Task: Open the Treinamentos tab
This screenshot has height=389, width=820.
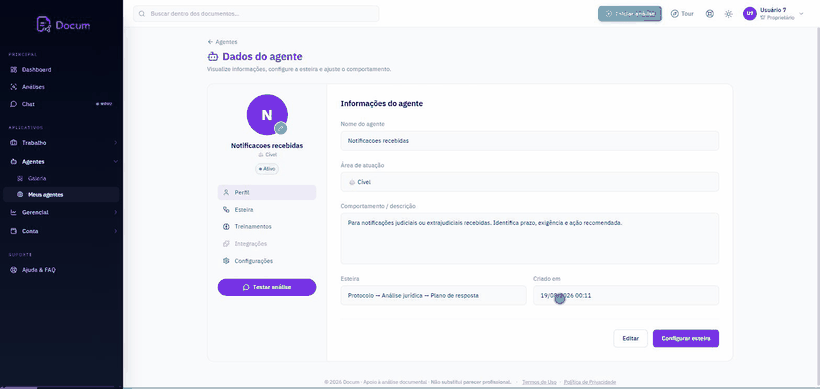Action: [x=267, y=226]
